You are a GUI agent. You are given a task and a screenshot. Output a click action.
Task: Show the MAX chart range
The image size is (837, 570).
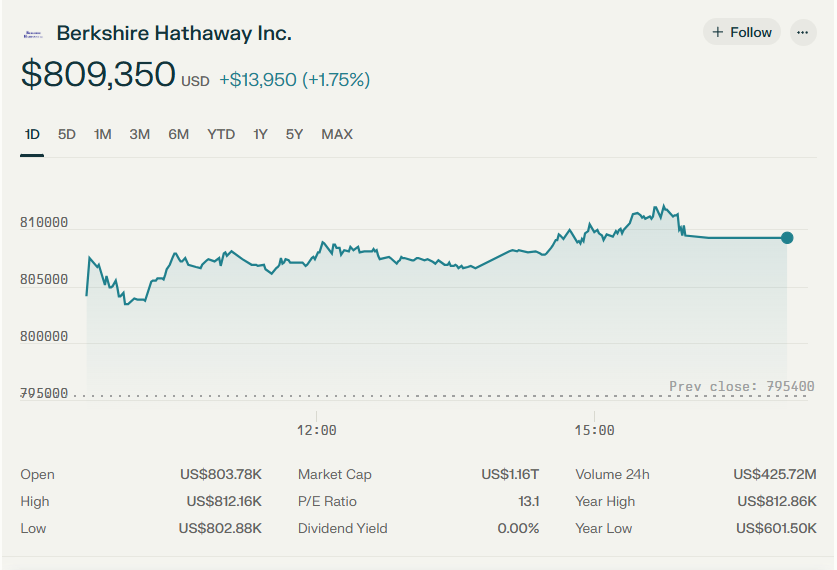click(337, 134)
